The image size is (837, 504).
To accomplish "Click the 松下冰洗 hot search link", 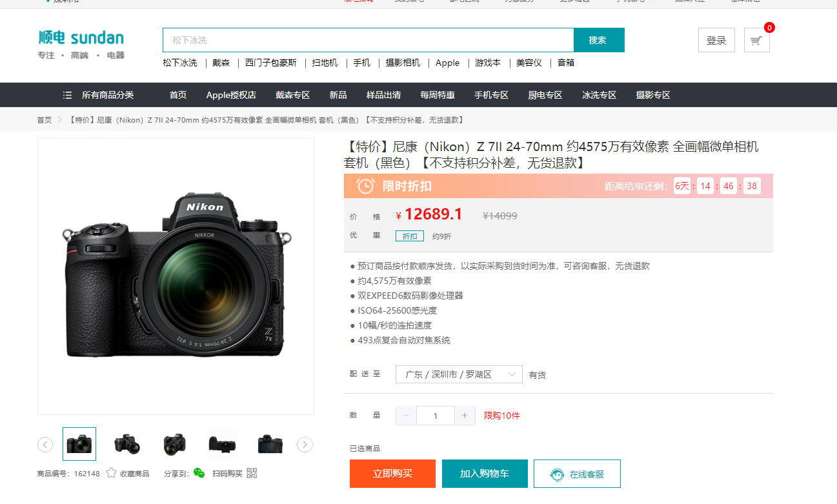I will pos(180,63).
